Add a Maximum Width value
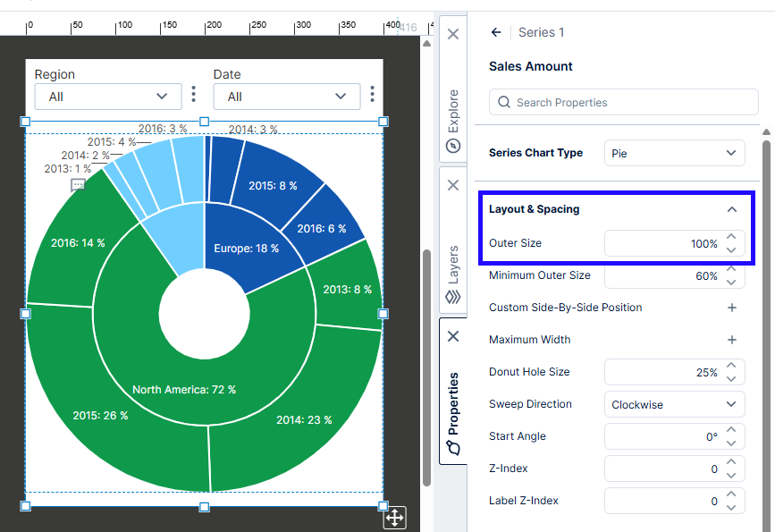Screen dimensions: 775x532 click(x=731, y=340)
